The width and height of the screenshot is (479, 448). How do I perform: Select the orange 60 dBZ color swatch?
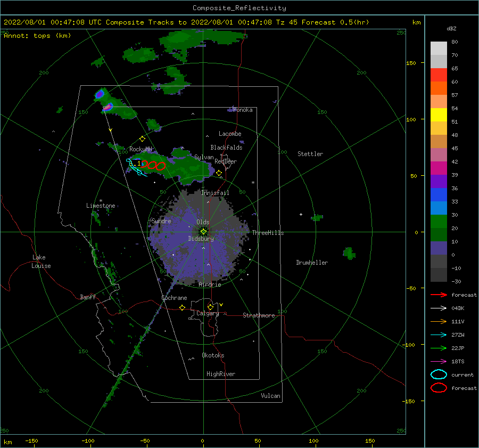(439, 88)
